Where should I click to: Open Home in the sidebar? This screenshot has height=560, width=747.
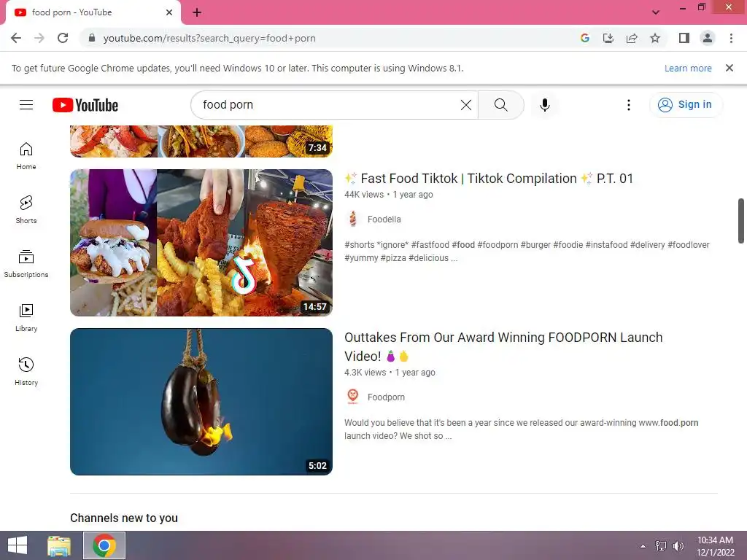pyautogui.click(x=26, y=156)
